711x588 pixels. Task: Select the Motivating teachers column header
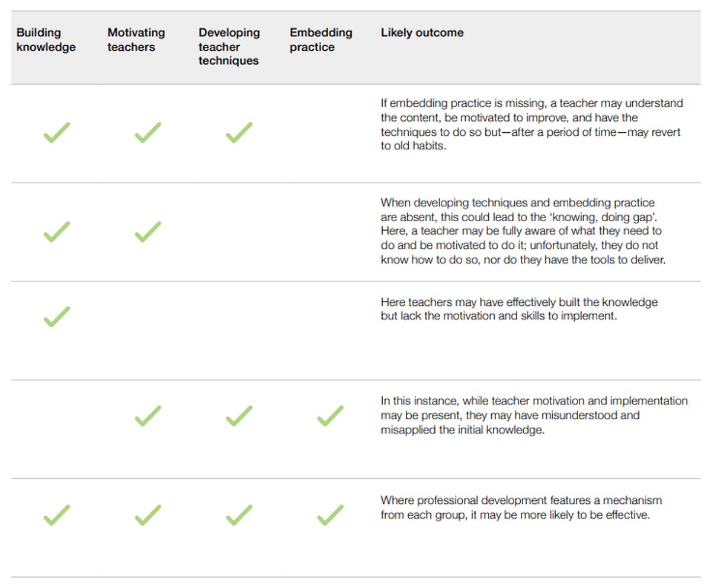pos(136,40)
